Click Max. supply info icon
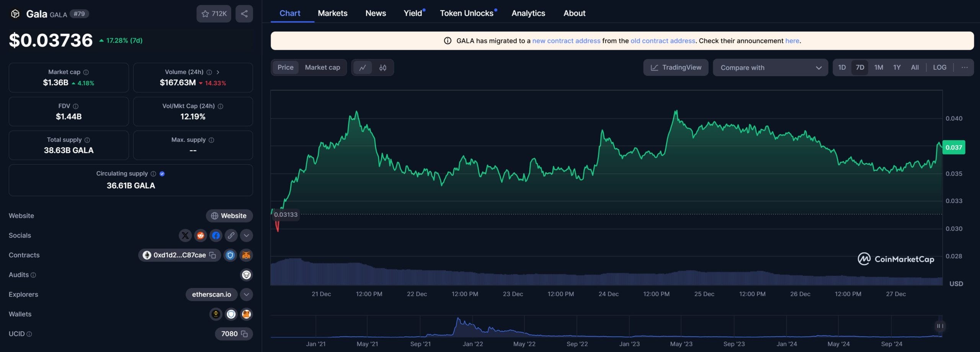Image resolution: width=980 pixels, height=352 pixels. coord(211,140)
